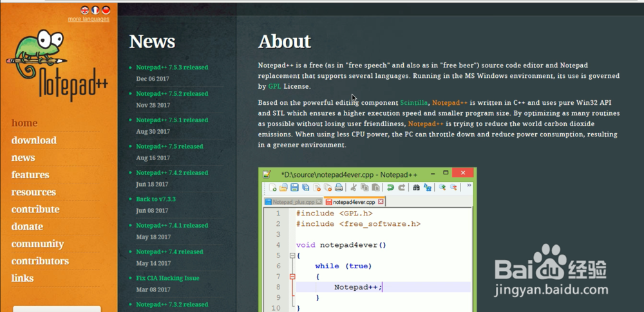
Task: Click the 'Dec 06 2017' date text
Action: pos(153,79)
